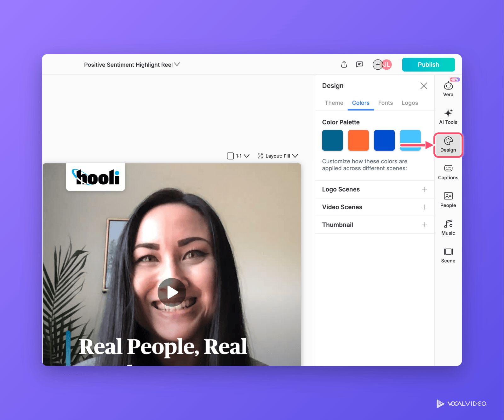
Task: Expand the Video Scenes section
Action: [x=375, y=207]
